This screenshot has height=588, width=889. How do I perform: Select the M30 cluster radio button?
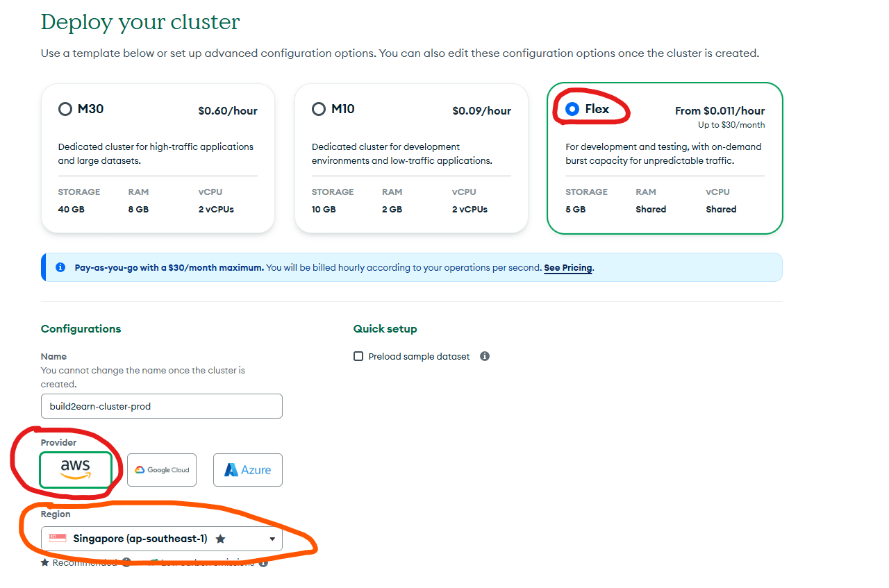point(65,109)
